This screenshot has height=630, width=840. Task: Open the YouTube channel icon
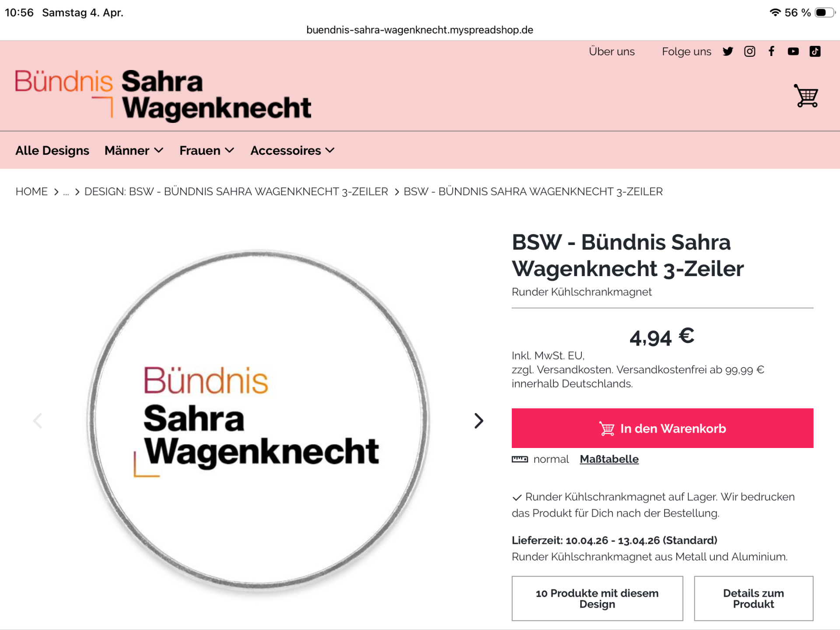pyautogui.click(x=793, y=52)
